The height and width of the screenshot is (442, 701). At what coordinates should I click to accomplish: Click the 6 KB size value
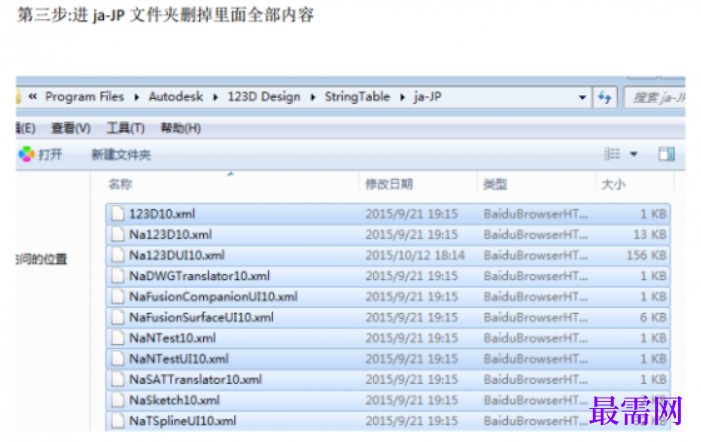tap(653, 318)
